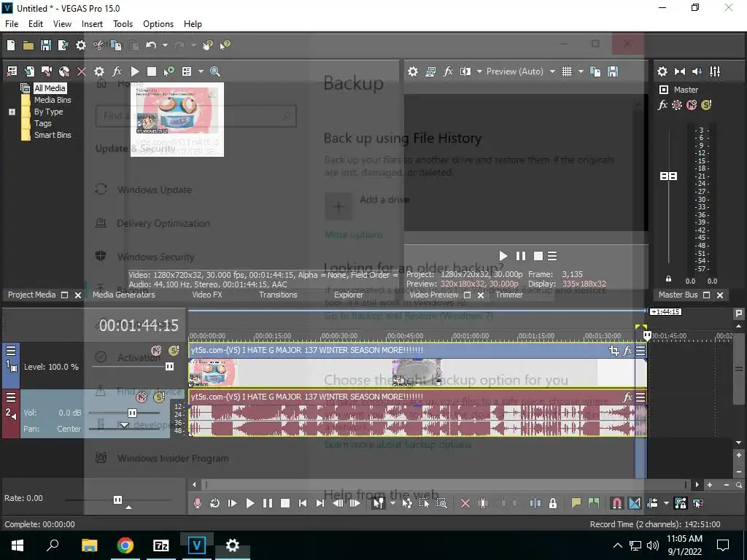Click Record microphone icon in transport bar
The width and height of the screenshot is (747, 560).
click(197, 503)
